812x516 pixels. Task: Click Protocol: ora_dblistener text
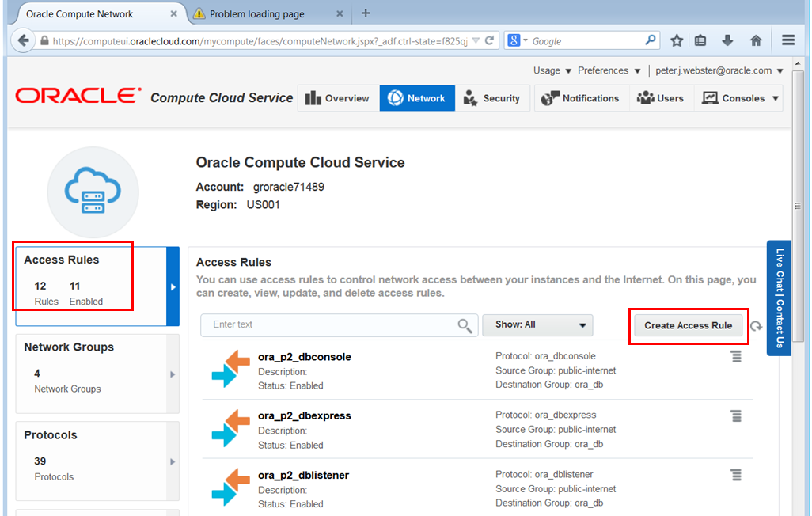pos(544,474)
